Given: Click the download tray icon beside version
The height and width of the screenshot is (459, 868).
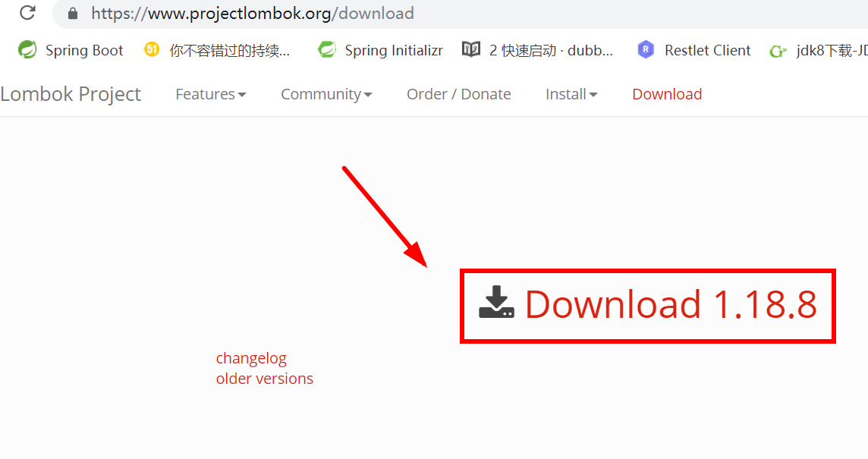Looking at the screenshot, I should (x=496, y=302).
